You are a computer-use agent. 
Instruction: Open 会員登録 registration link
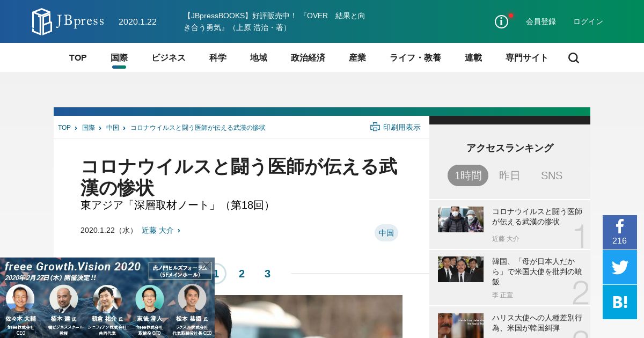[541, 21]
